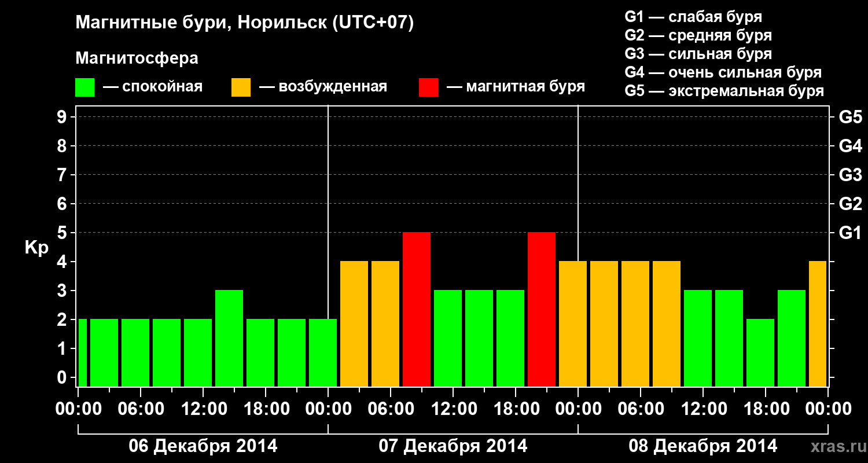Click the '12:00' time label for 08 Декабря
The image size is (868, 463).
pyautogui.click(x=703, y=409)
